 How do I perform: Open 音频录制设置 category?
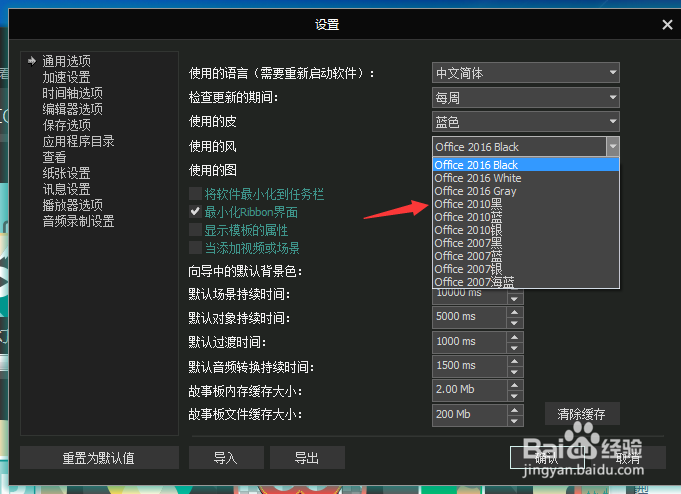pyautogui.click(x=79, y=221)
